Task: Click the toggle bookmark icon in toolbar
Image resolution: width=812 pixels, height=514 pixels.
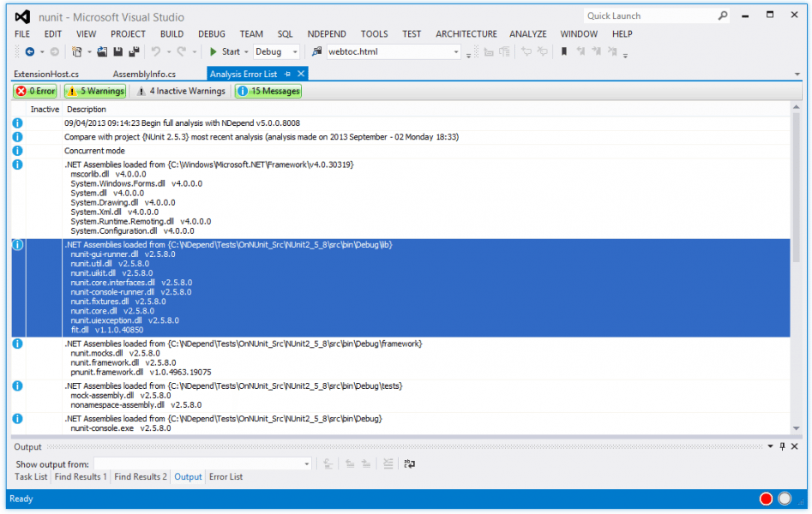Action: 564,51
